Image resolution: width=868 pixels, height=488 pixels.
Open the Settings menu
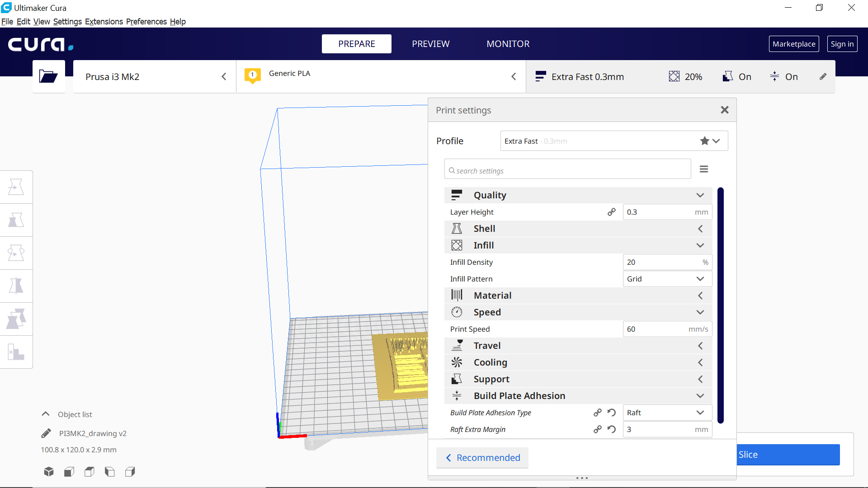click(x=67, y=22)
